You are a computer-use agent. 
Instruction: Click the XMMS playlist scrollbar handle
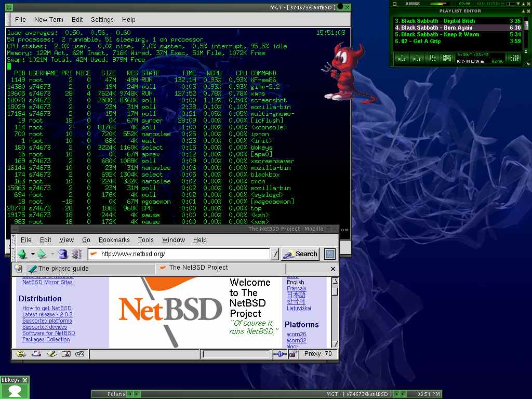click(x=526, y=25)
